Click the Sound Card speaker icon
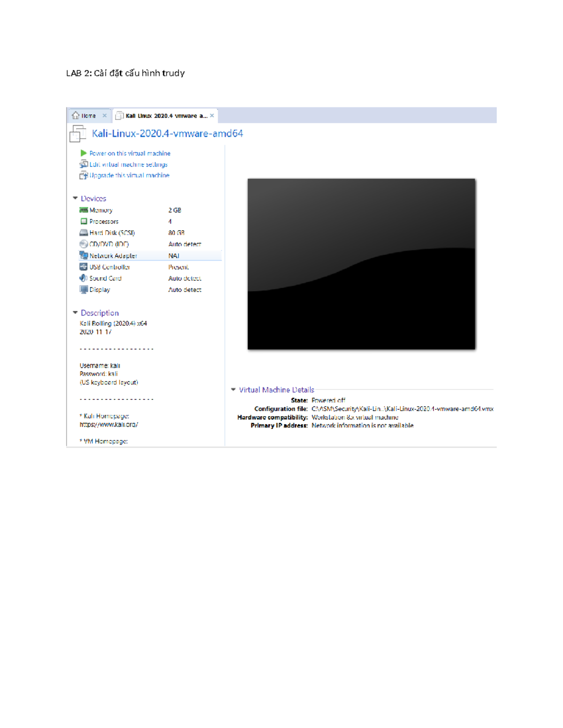Image resolution: width=563 pixels, height=728 pixels. [x=84, y=278]
